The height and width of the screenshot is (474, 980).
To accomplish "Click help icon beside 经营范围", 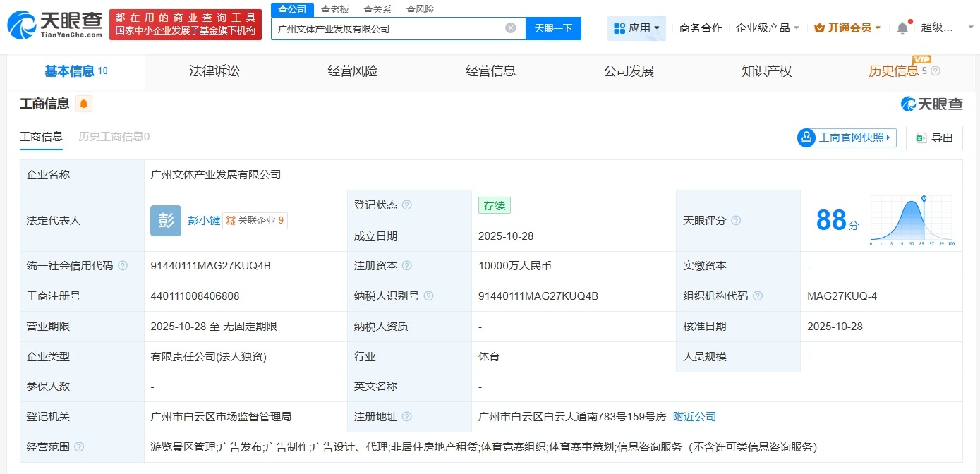I will 78,446.
